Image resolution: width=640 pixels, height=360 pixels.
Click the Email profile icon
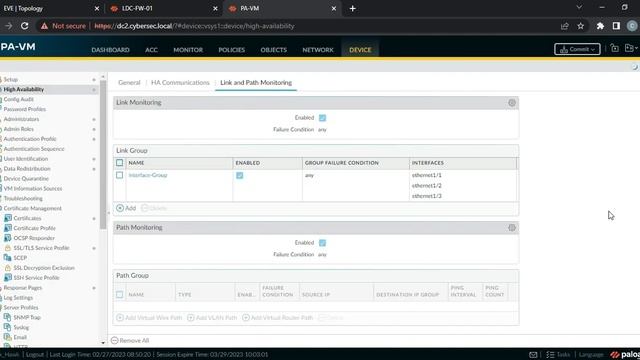(x=8, y=337)
